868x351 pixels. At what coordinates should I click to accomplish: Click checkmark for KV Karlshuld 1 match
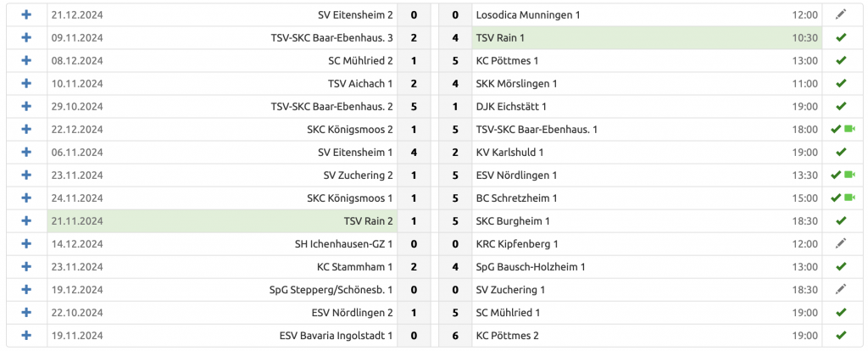click(840, 153)
